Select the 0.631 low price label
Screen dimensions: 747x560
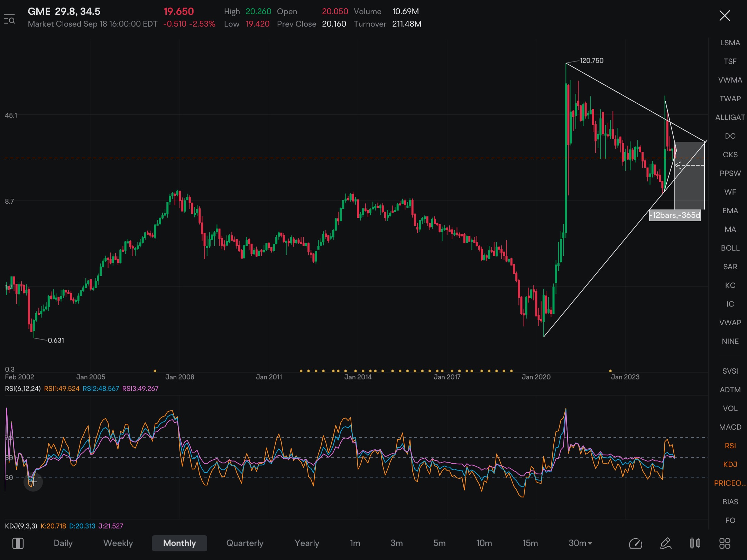[56, 340]
